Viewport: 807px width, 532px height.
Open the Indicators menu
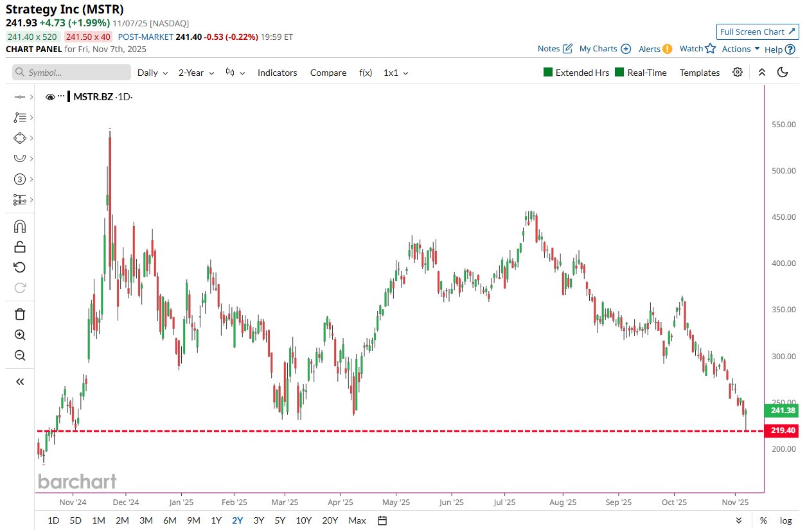point(277,73)
